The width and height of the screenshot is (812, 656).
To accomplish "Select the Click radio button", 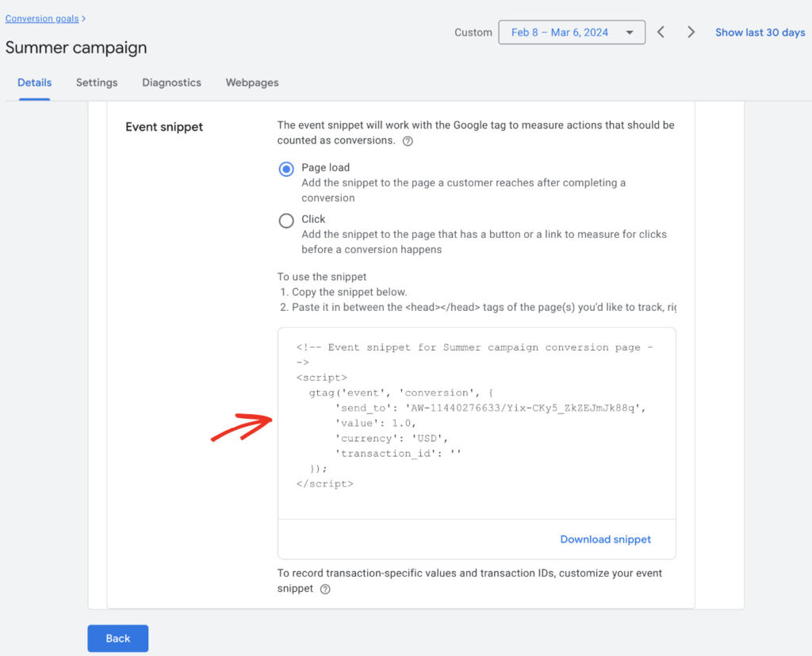I will click(286, 220).
